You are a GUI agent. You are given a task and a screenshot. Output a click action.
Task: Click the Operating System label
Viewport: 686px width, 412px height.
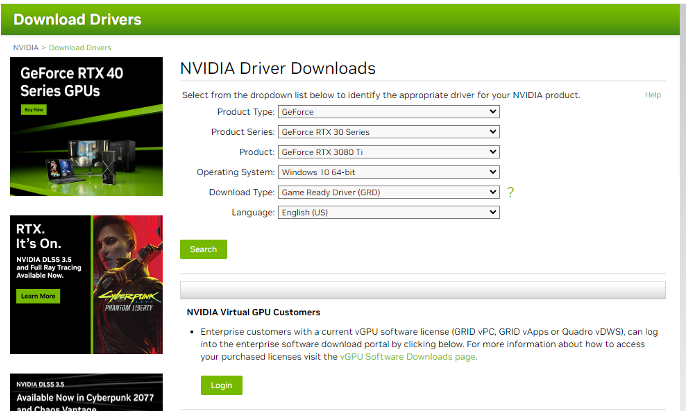point(235,172)
